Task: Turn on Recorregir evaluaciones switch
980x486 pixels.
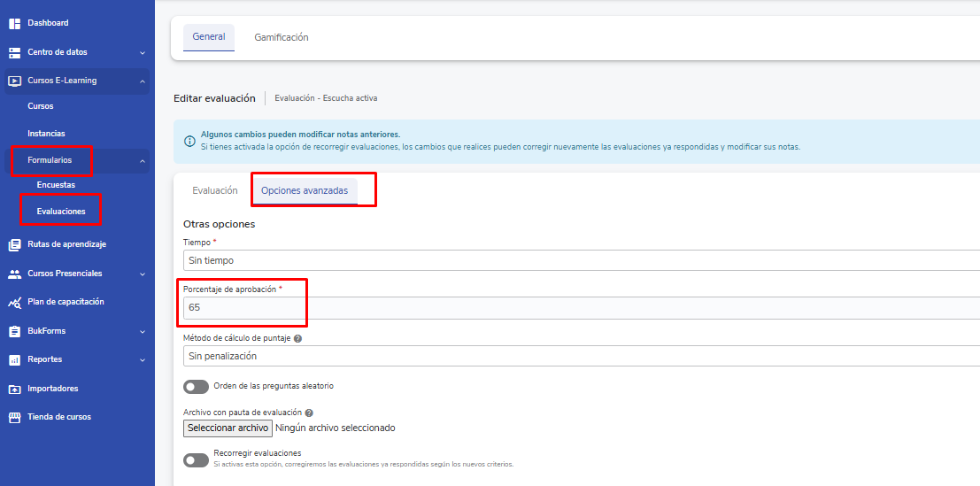Action: [196, 460]
